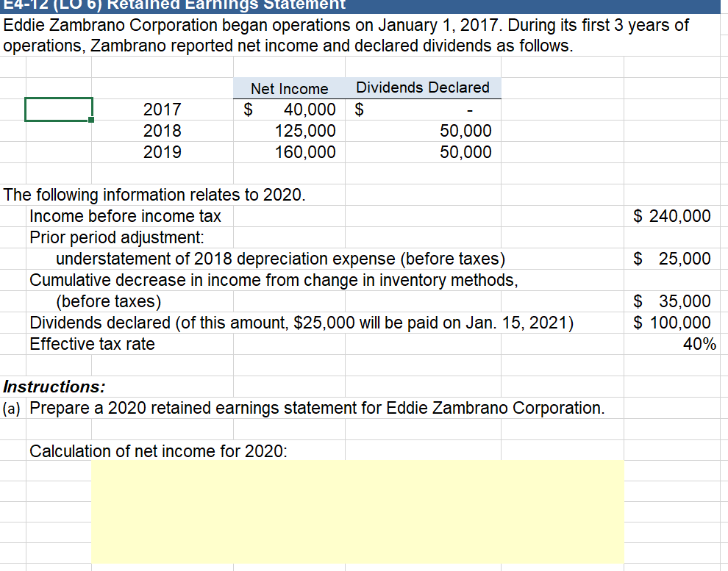Select the 2017 dividends dash cell
Viewport: 728px width, 571px height.
coord(423,109)
